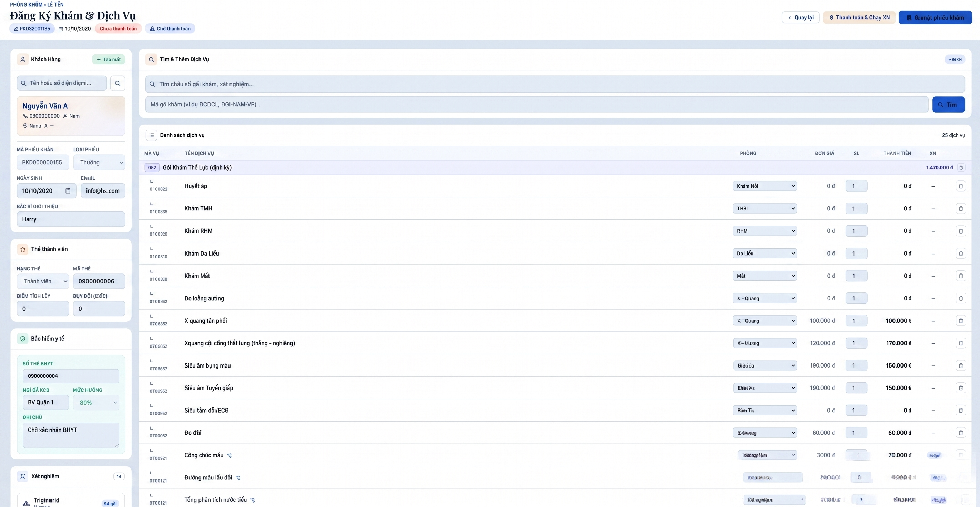Click the Xét nghiệm panel icon
The width and height of the screenshot is (980, 507).
point(23,476)
